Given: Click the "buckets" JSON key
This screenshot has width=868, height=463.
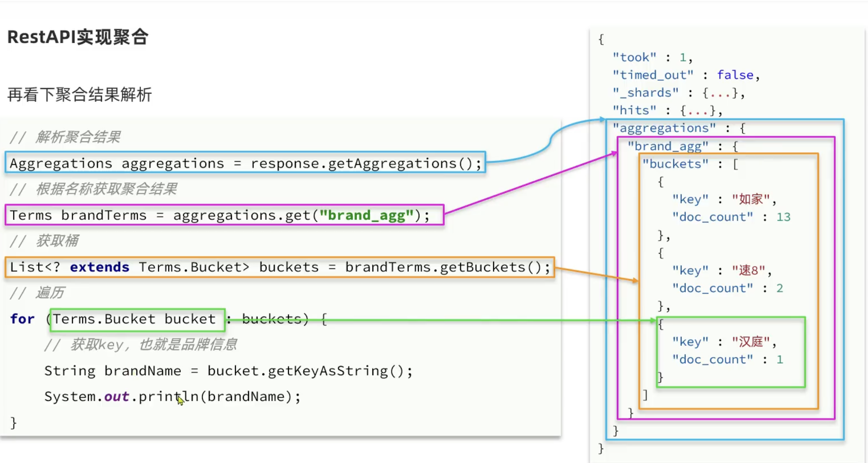Looking at the screenshot, I should tap(675, 164).
